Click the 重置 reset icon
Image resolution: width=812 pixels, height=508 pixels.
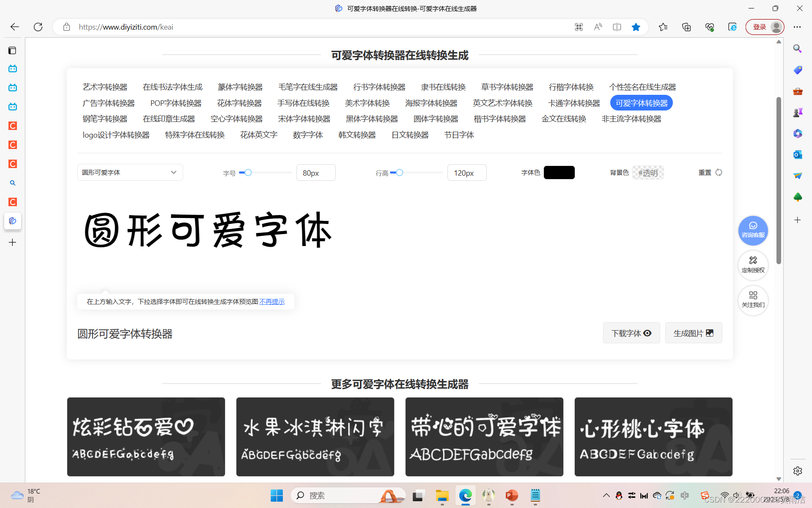coord(719,172)
